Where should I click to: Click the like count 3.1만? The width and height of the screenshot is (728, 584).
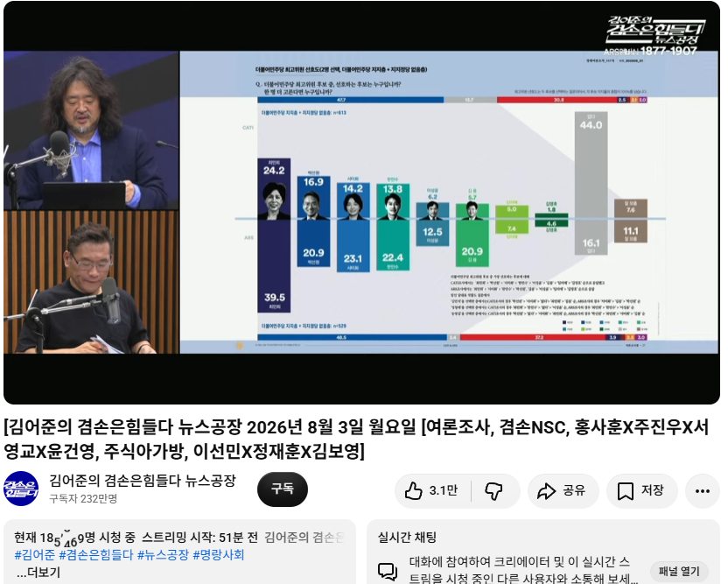tap(443, 490)
